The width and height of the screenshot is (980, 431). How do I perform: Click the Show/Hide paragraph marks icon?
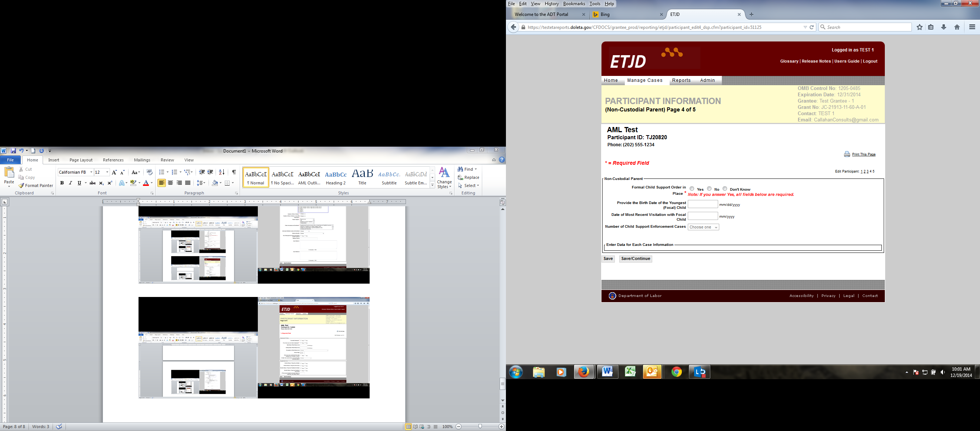pos(234,172)
